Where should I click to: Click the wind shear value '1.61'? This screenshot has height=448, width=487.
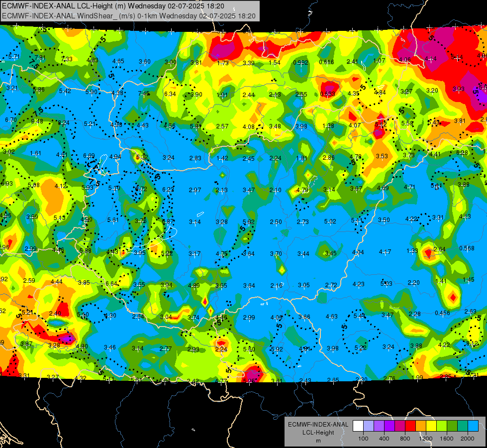(x=35, y=153)
